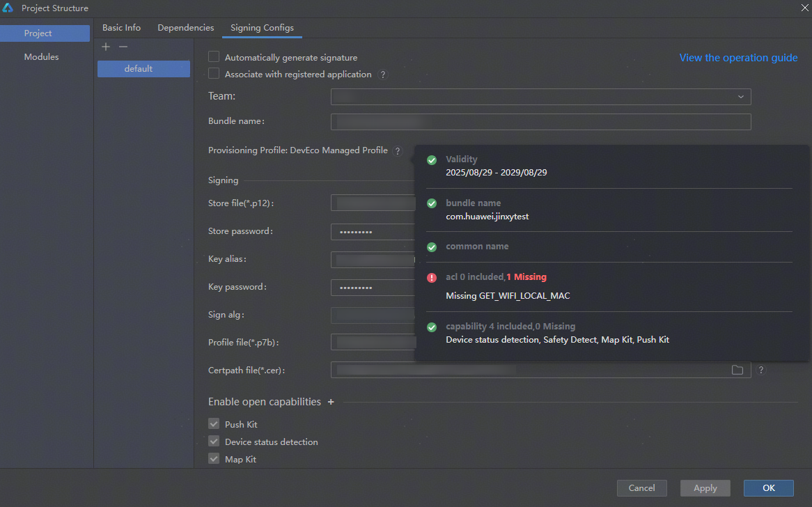Viewport: 812px width, 507px height.
Task: Open View the operation guide link
Action: 738,58
